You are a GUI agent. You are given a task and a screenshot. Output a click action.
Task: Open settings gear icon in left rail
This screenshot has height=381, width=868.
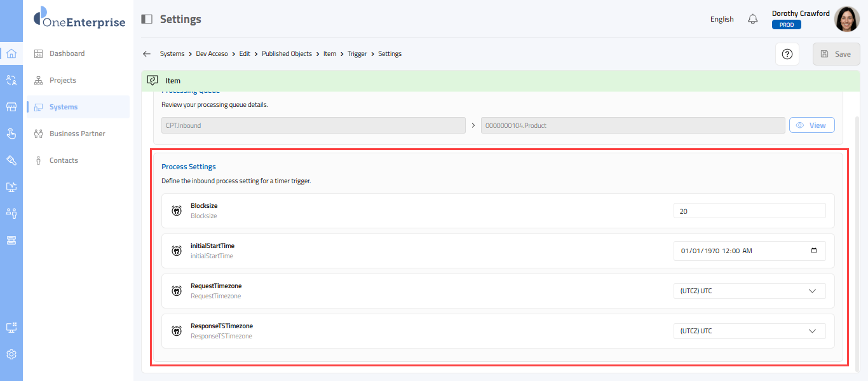tap(11, 354)
